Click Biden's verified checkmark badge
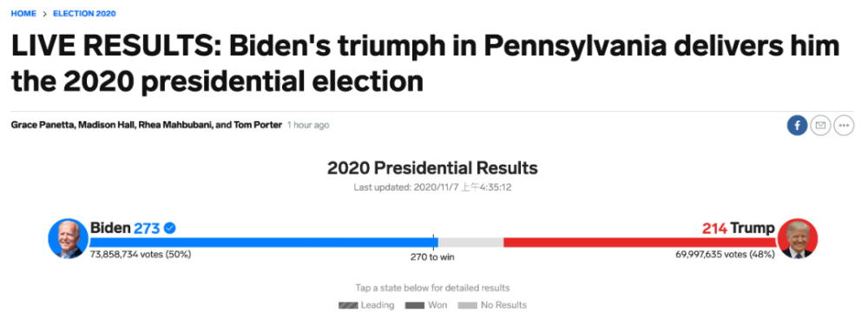 click(x=170, y=228)
